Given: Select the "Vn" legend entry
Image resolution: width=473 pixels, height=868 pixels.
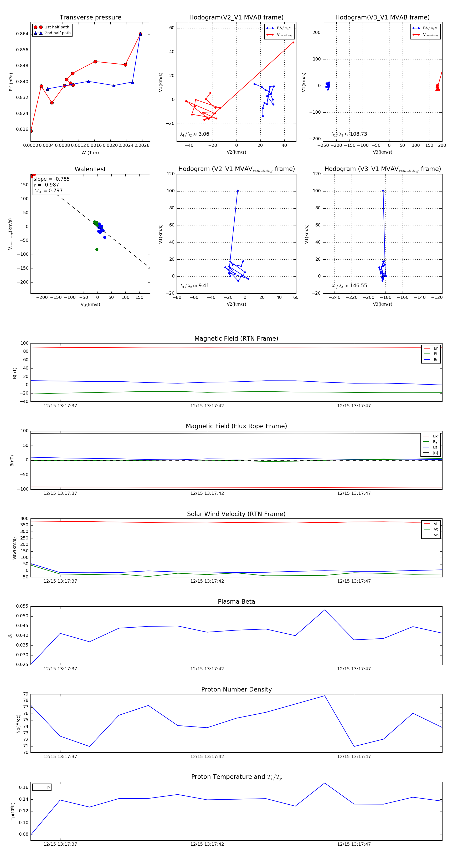Looking at the screenshot, I should pos(431,535).
